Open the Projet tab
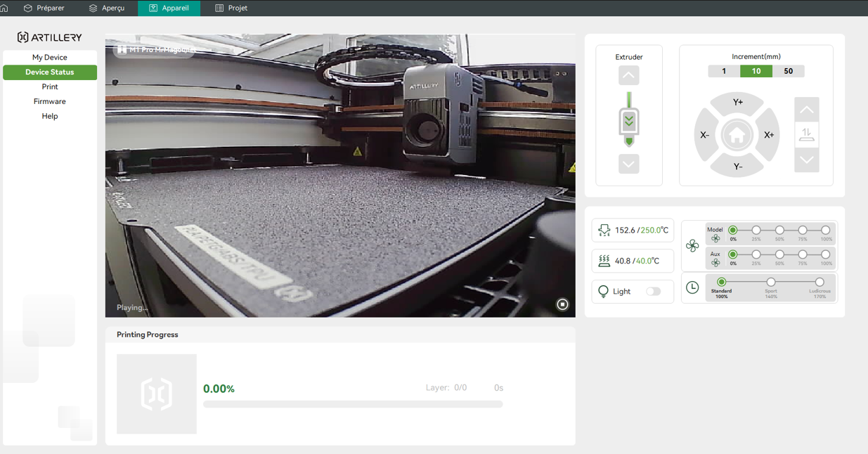This screenshot has width=868, height=454. pyautogui.click(x=231, y=8)
